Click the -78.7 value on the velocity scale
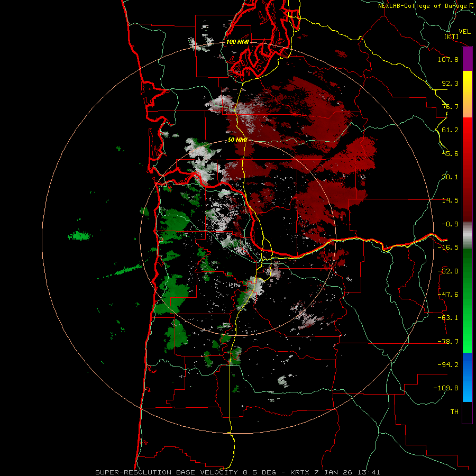Viewport: 476px width, 476px height. (448, 342)
